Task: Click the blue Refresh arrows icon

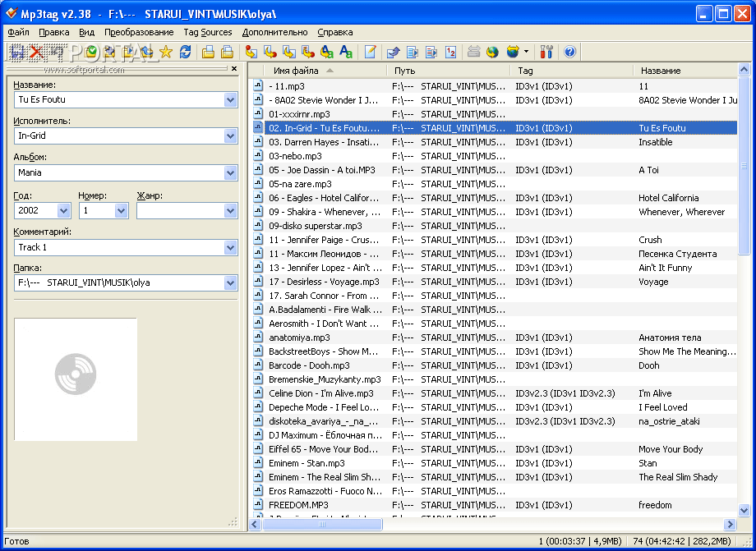Action: click(x=185, y=52)
